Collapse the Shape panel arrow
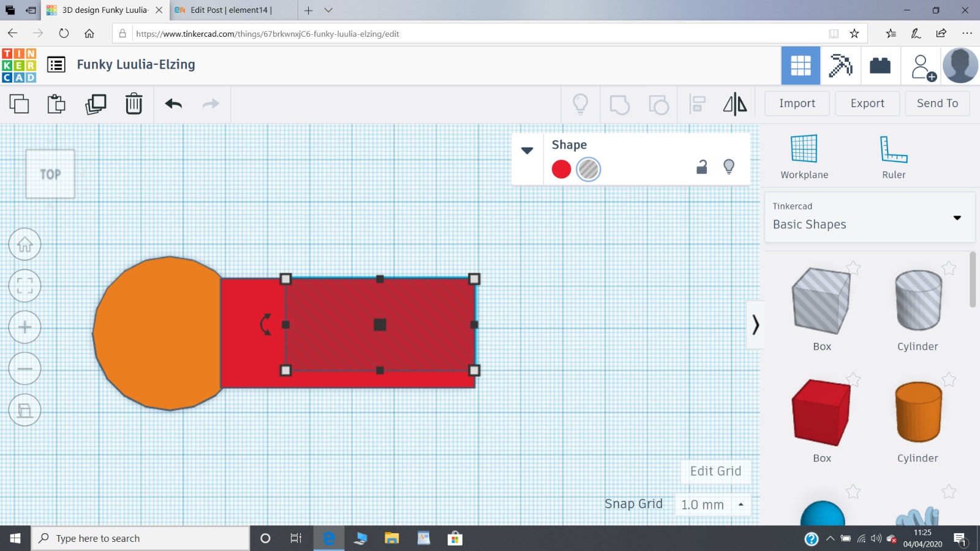Viewport: 980px width, 551px height. tap(527, 151)
